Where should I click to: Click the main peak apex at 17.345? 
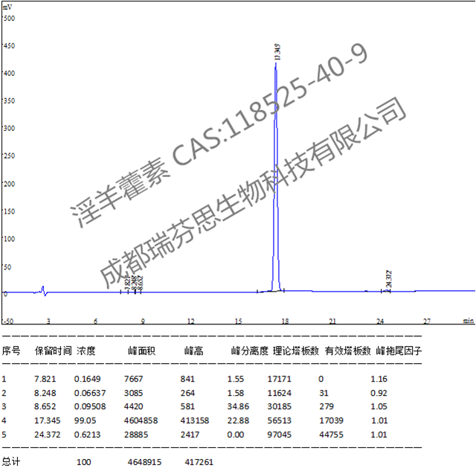point(275,65)
